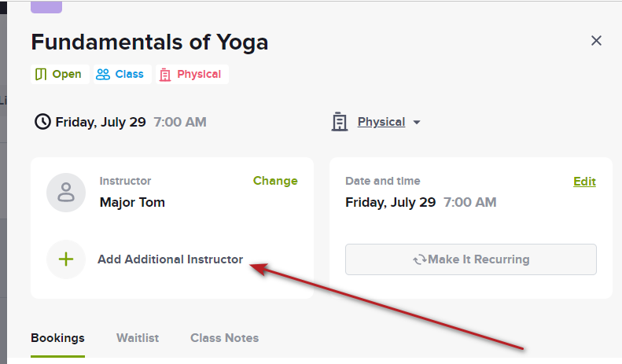Expand the Physical location dropdown arrow
The height and width of the screenshot is (364, 622).
417,122
